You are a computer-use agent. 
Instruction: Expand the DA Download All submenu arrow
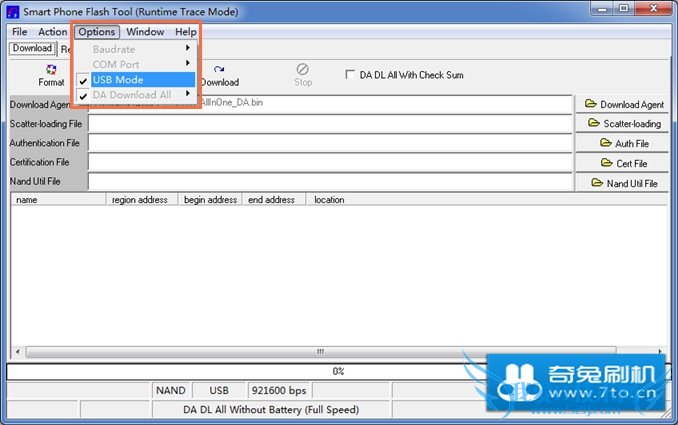[188, 93]
